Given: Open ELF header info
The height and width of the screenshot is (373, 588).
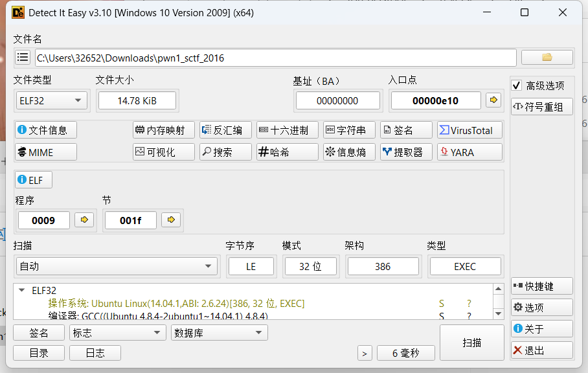Looking at the screenshot, I should click(34, 180).
